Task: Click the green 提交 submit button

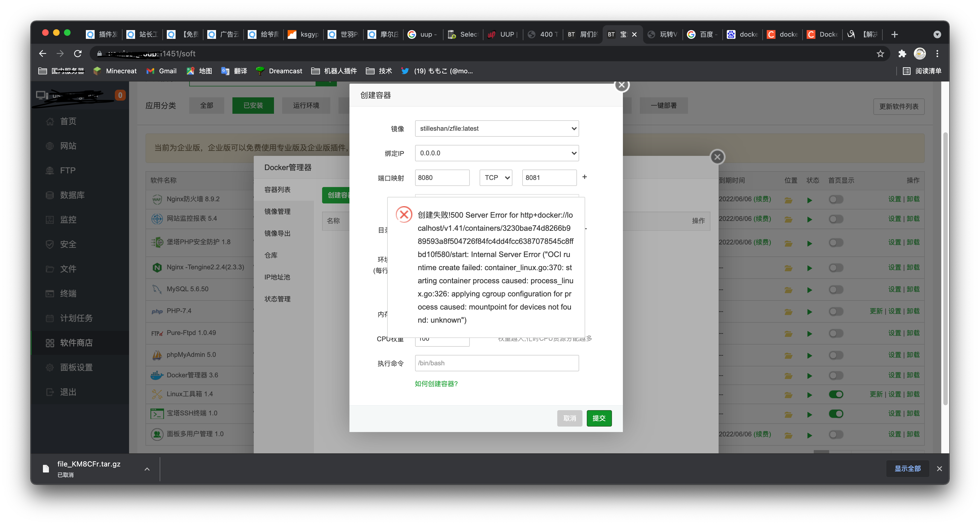Action: click(599, 418)
